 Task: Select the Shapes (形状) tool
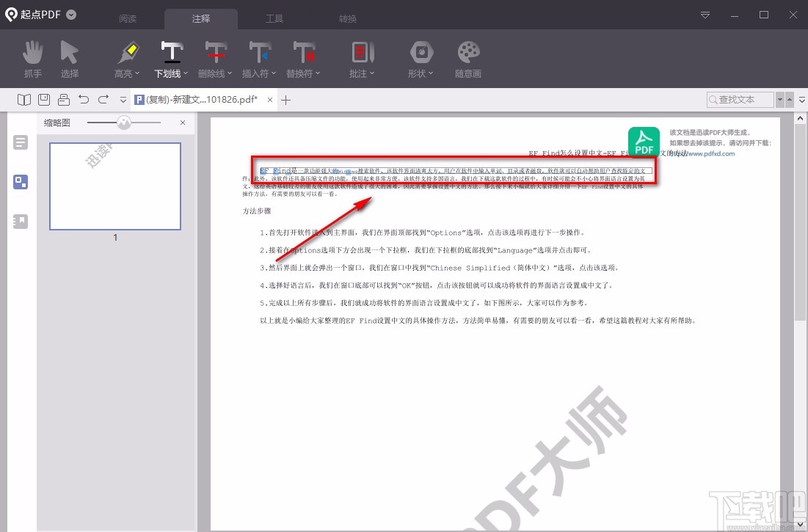pyautogui.click(x=421, y=53)
